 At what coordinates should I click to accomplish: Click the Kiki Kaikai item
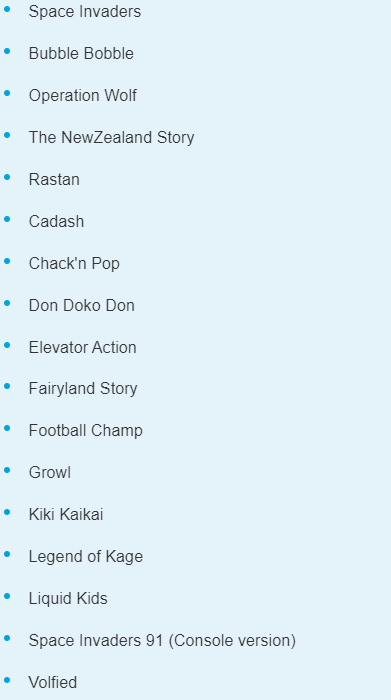click(66, 514)
